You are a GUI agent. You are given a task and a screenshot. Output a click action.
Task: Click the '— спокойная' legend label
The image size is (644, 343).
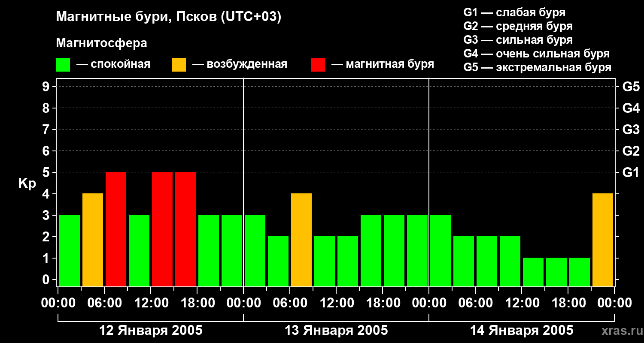[113, 64]
